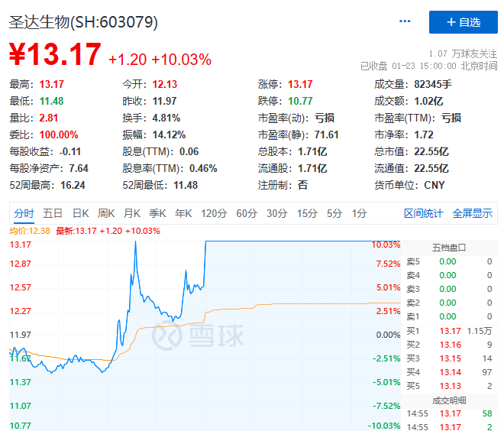Select the 分时 chart tab

click(24, 213)
